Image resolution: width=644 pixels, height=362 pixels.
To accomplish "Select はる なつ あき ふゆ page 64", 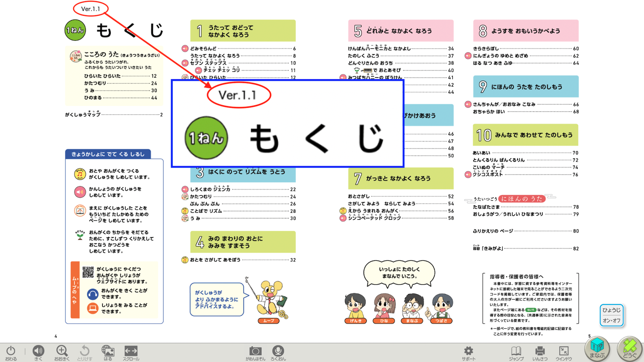I will pos(526,63).
